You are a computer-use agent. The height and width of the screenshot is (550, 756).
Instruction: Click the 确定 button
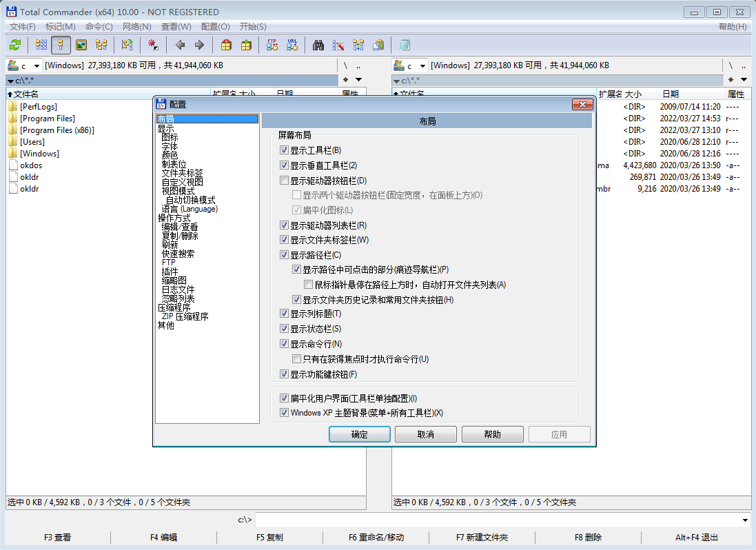[x=360, y=434]
